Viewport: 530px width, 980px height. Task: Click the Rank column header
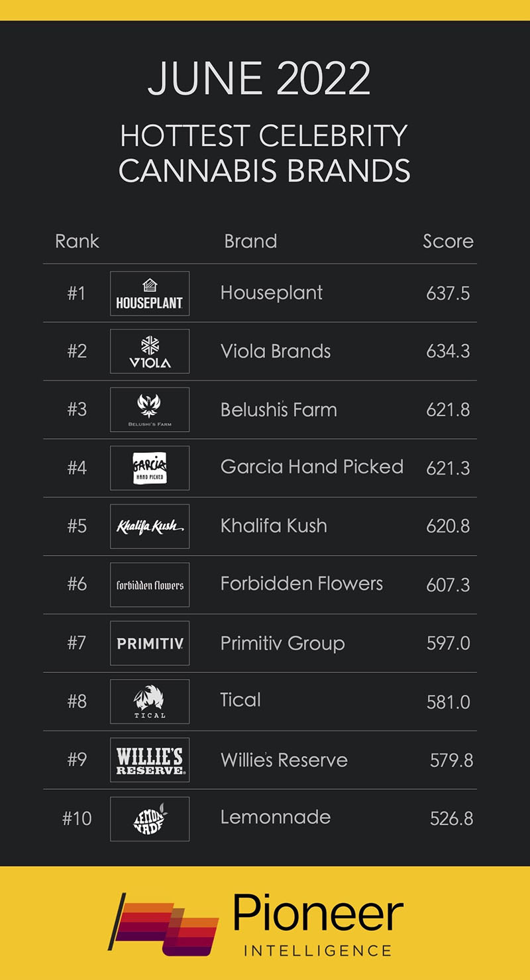pyautogui.click(x=77, y=241)
